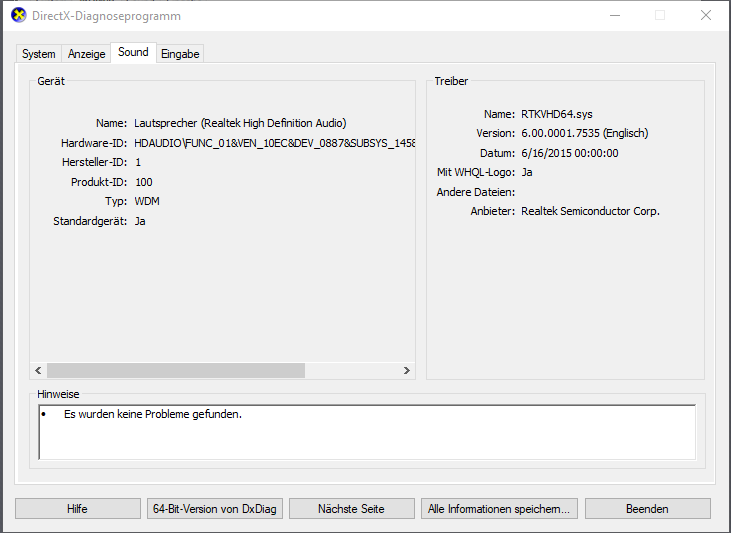Click the Mit WHQL-Logo value Ja
Screen dimensions: 731x533
coord(527,173)
